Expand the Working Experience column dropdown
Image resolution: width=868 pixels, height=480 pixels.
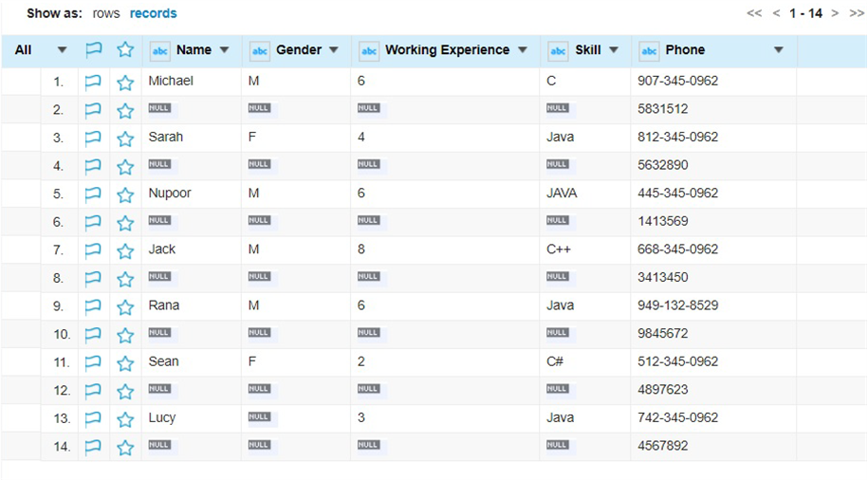click(523, 50)
